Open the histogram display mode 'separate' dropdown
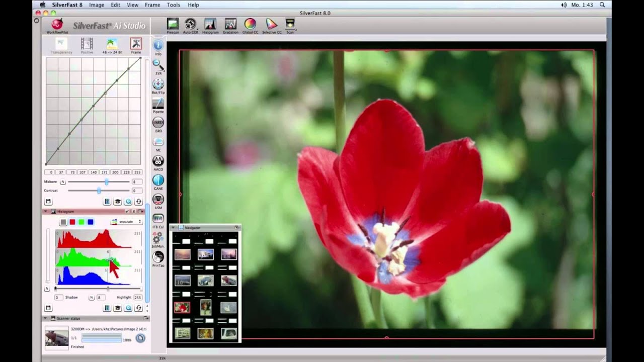This screenshot has width=644, height=362. click(126, 222)
